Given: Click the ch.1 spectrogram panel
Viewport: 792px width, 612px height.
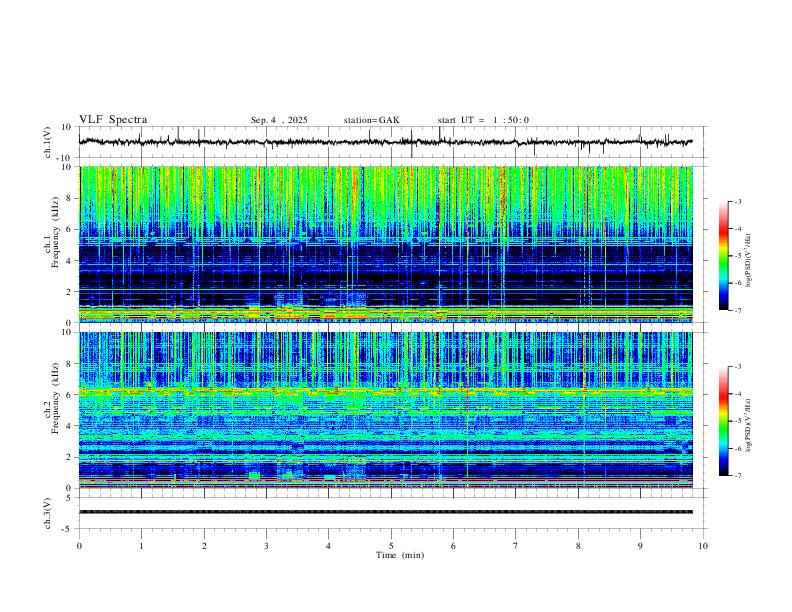Looking at the screenshot, I should pyautogui.click(x=386, y=244).
